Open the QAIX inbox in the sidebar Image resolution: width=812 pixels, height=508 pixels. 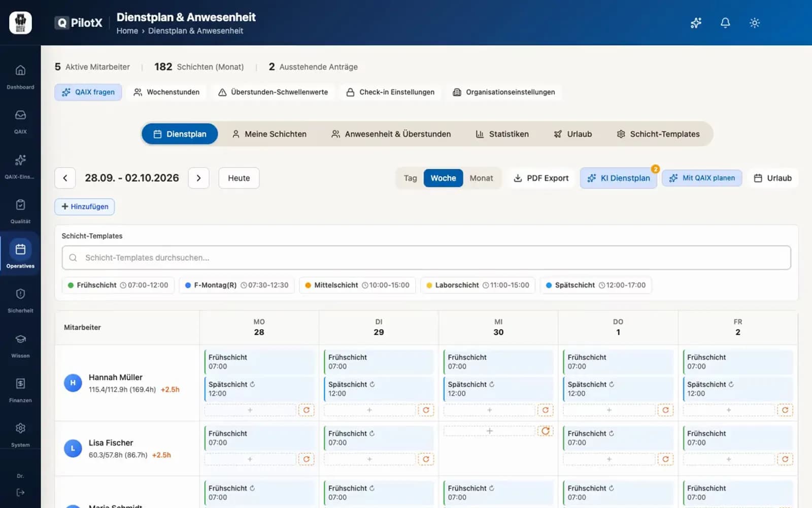pos(20,121)
